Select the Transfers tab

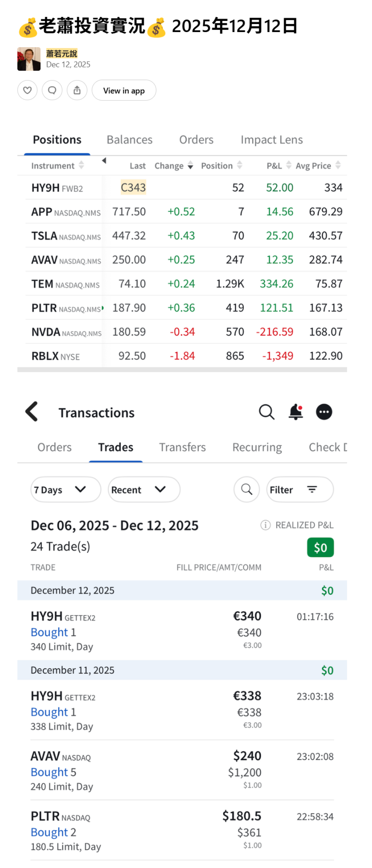(182, 447)
